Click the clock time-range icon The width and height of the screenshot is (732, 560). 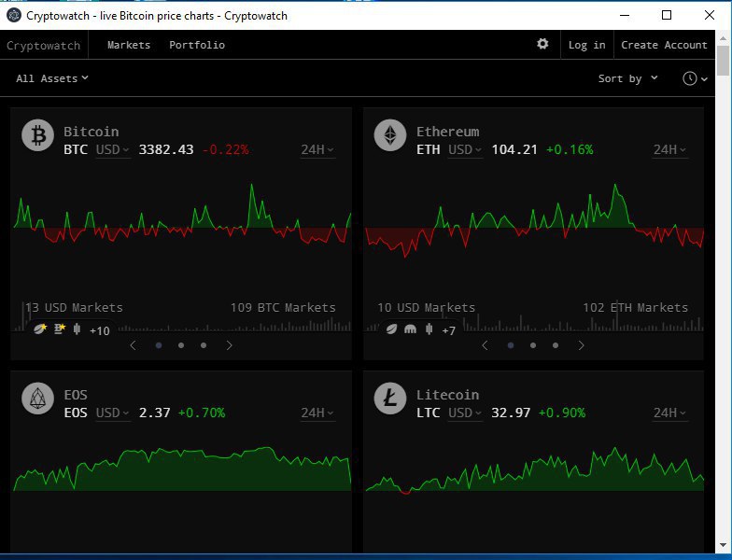[689, 78]
